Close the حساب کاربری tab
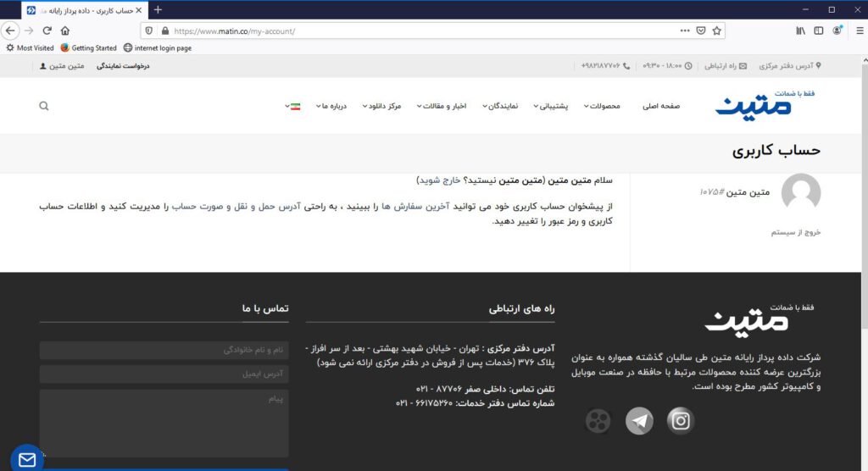This screenshot has width=868, height=471. (x=138, y=10)
